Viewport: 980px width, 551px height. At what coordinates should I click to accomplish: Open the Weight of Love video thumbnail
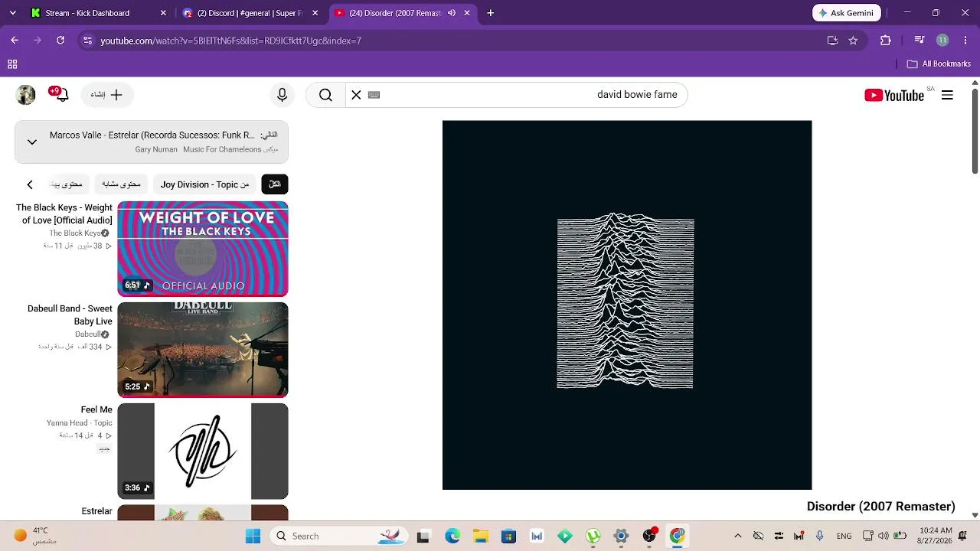tap(203, 249)
